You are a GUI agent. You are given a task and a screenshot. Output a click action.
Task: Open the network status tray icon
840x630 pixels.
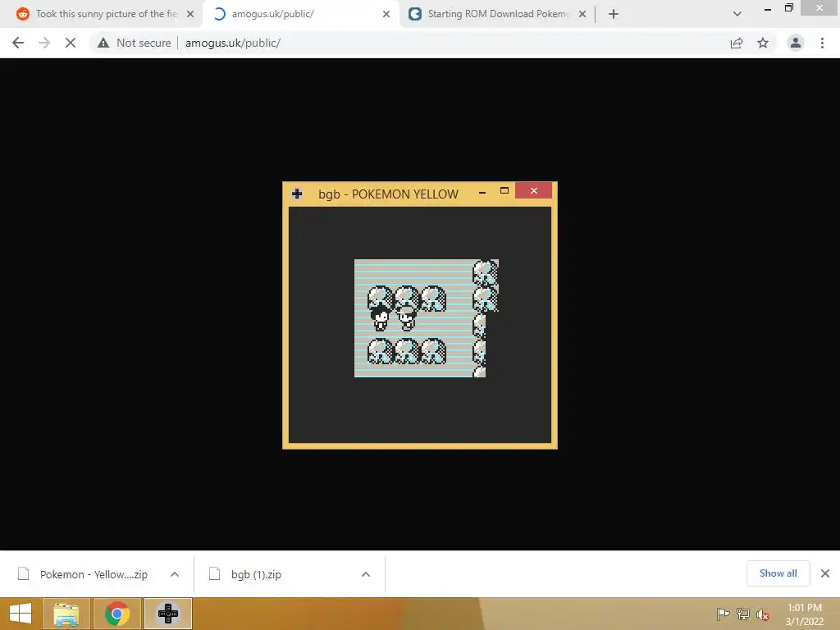click(x=743, y=614)
